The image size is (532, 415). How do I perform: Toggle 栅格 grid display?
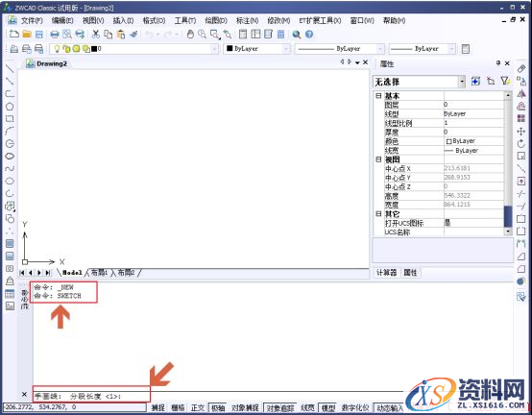[x=178, y=407]
